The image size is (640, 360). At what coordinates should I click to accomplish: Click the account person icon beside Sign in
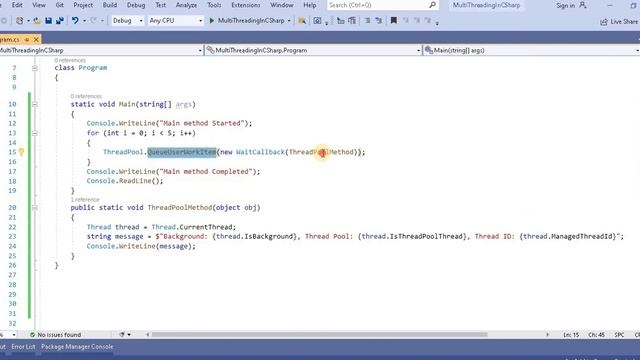click(582, 5)
